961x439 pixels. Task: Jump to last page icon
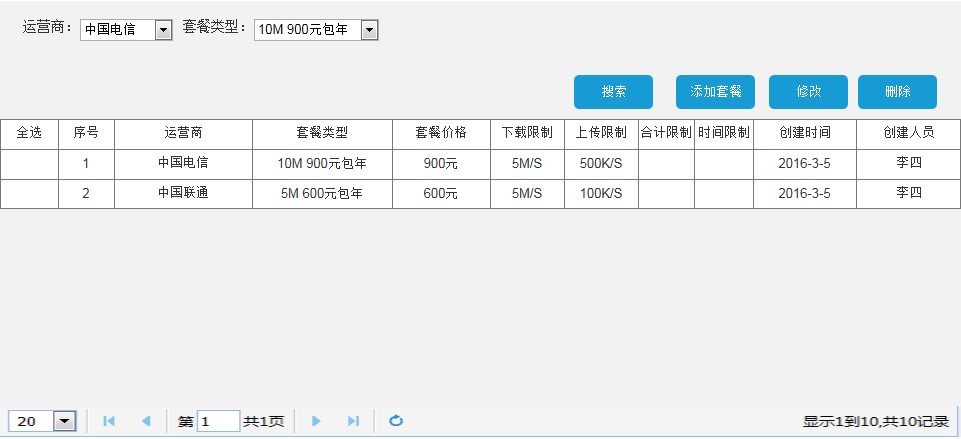click(x=353, y=421)
